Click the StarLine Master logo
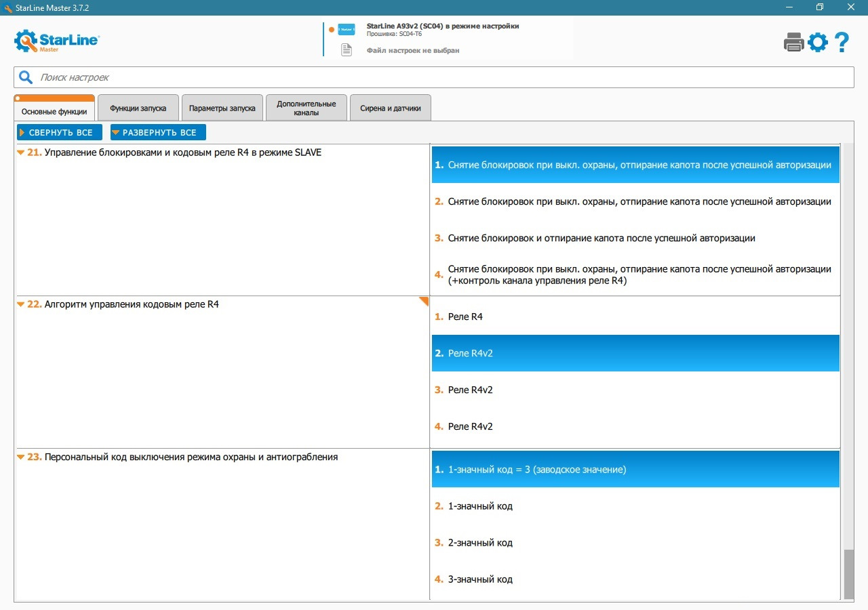This screenshot has height=610, width=868. pos(57,41)
